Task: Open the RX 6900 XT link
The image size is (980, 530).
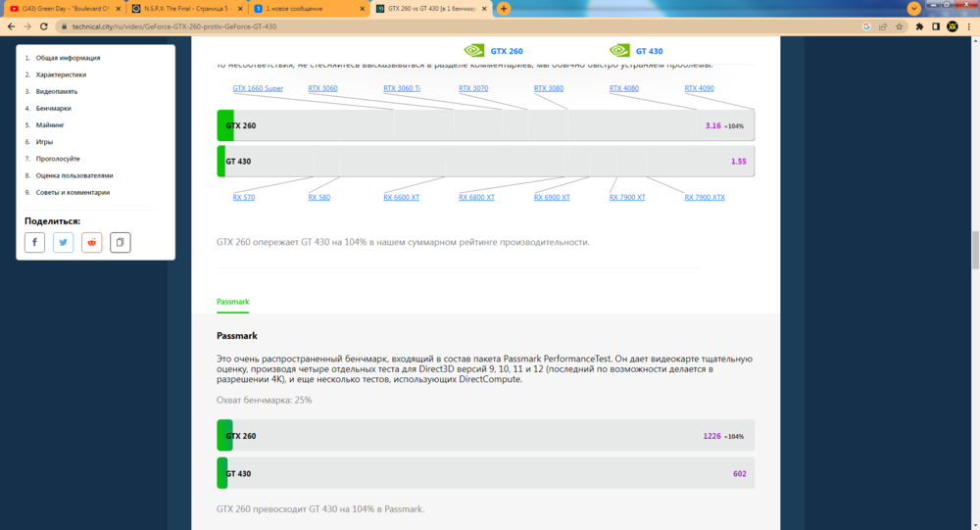Action: click(552, 197)
